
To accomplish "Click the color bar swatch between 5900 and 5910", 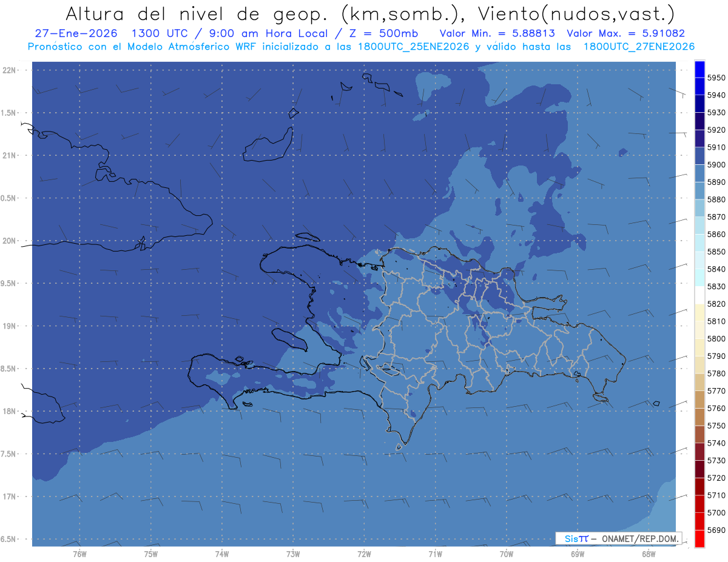I will coord(699,156).
